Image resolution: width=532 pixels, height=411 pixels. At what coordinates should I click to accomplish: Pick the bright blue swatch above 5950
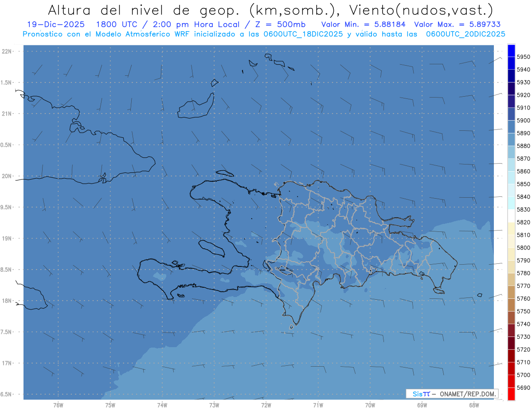pyautogui.click(x=511, y=51)
